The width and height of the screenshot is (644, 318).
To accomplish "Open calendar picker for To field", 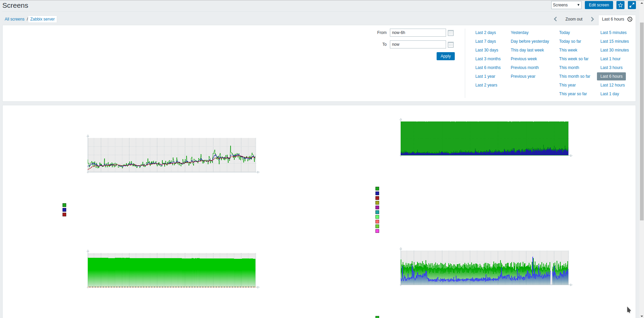I will 451,45.
